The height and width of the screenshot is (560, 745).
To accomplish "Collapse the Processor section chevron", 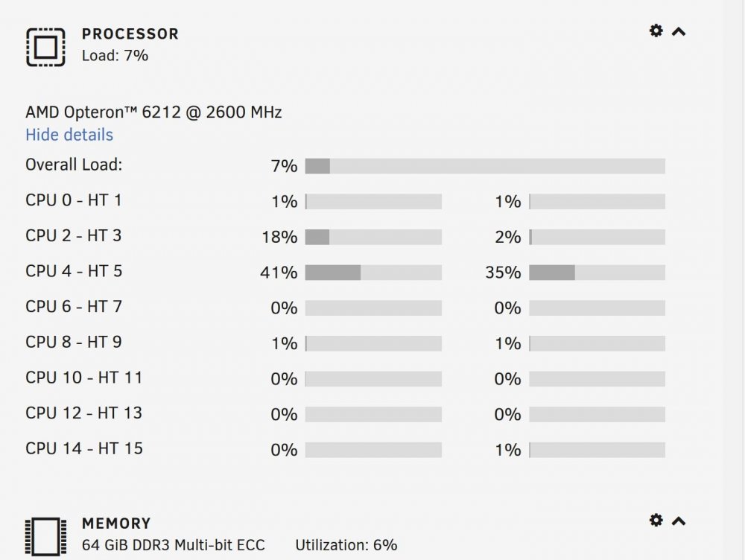I will (x=679, y=32).
